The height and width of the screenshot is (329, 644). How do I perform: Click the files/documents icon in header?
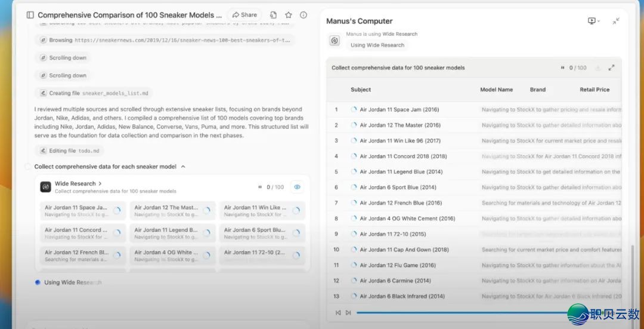(273, 15)
